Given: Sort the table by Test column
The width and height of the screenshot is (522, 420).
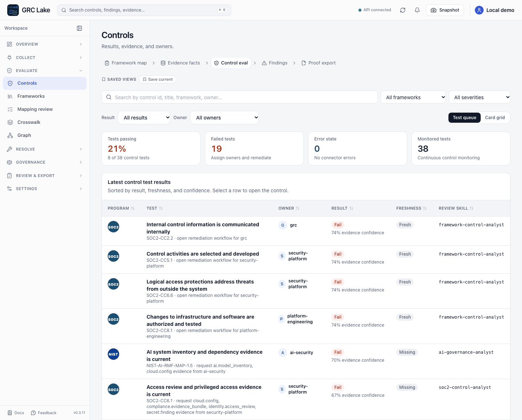Looking at the screenshot, I should [155, 208].
